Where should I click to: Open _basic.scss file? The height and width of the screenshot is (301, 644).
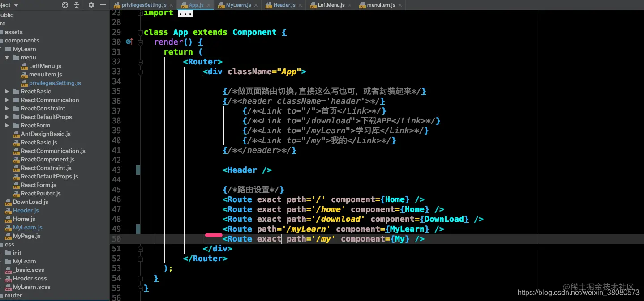pos(28,270)
